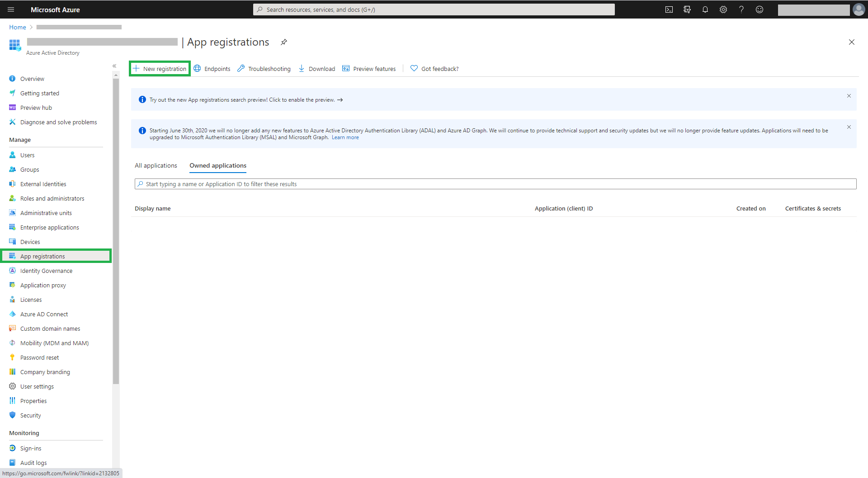868x478 pixels.
Task: Open Enterprise applications in sidebar
Action: coord(50,227)
